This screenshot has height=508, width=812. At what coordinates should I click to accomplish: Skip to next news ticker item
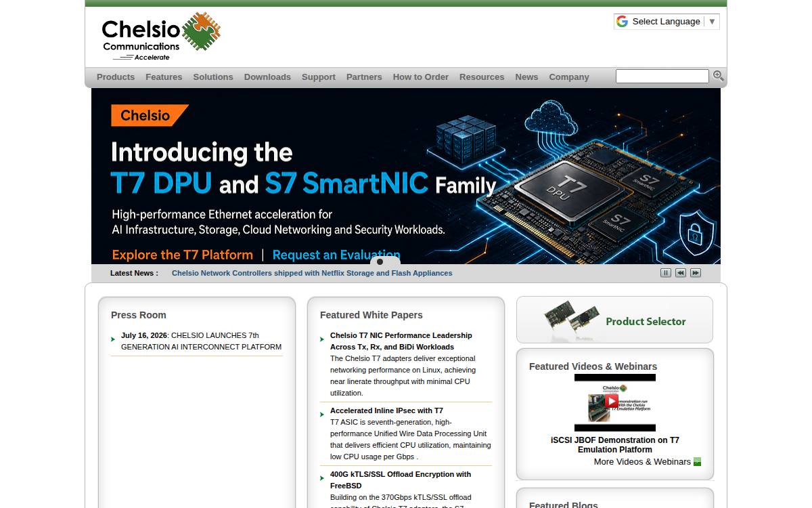(696, 273)
